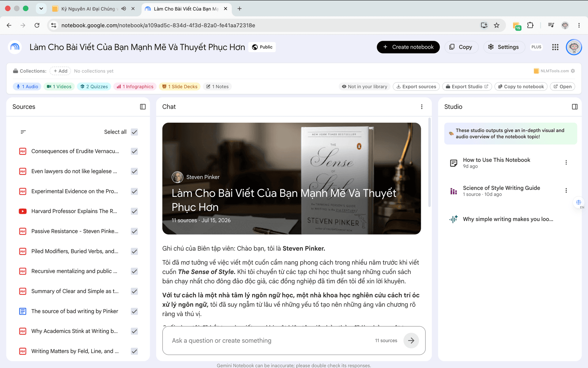Collapse the Sources panel

pos(143,107)
